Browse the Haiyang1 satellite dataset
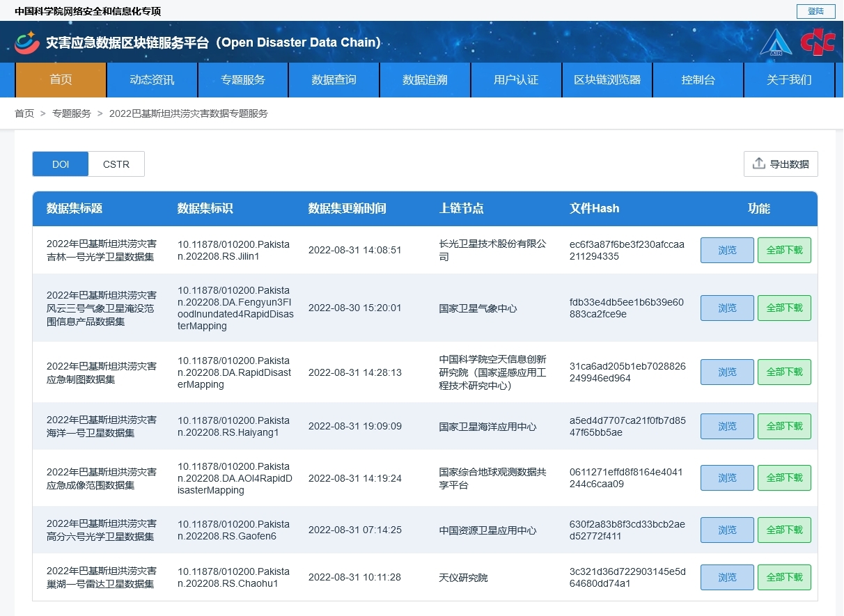Image resolution: width=844 pixels, height=616 pixels. click(x=726, y=426)
